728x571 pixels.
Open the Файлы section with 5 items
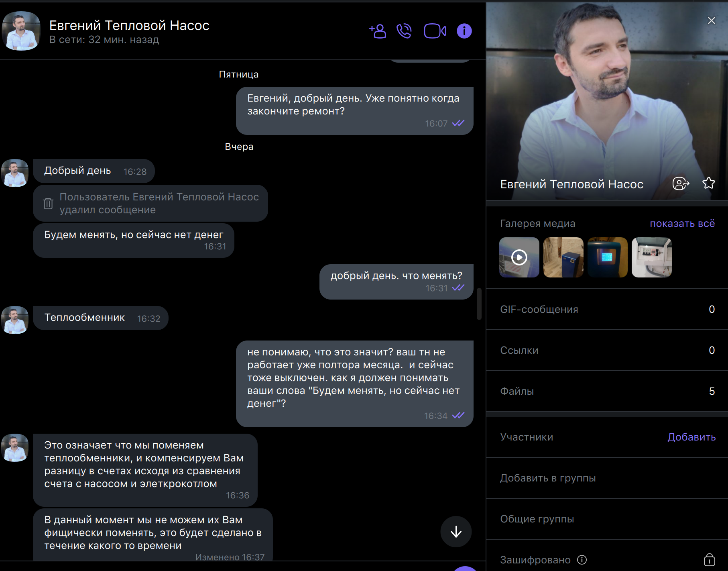(607, 391)
